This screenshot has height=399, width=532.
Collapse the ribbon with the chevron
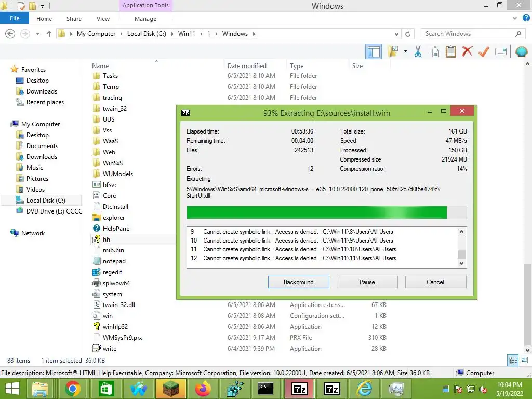coord(515,18)
